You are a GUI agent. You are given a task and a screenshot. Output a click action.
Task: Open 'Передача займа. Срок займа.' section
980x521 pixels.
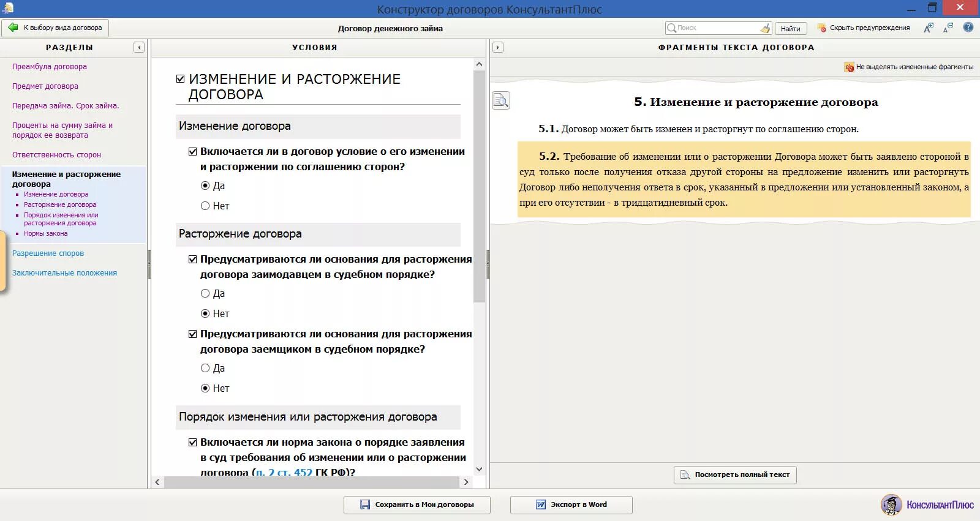pyautogui.click(x=66, y=106)
